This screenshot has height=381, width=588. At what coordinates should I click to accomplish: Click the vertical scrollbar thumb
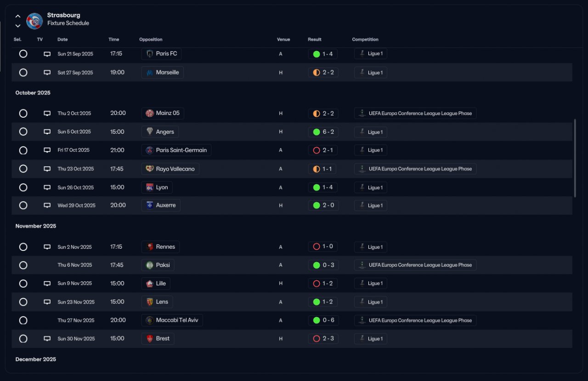point(575,159)
